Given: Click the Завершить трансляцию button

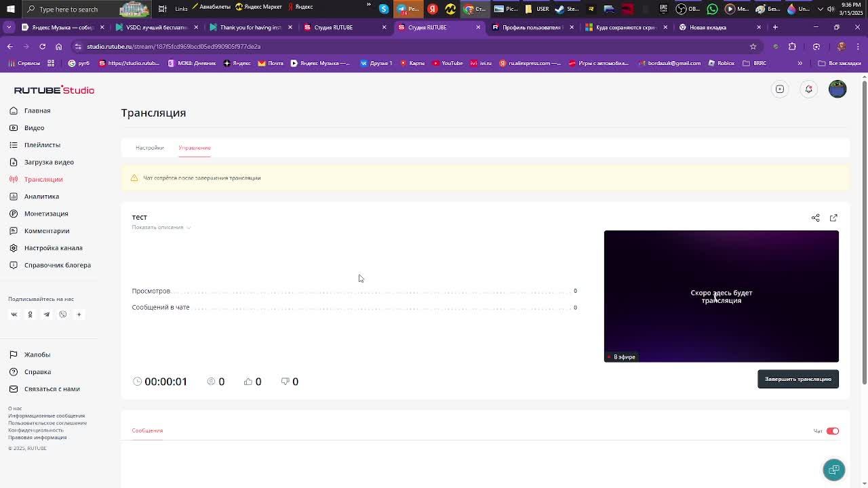Looking at the screenshot, I should coord(797,379).
